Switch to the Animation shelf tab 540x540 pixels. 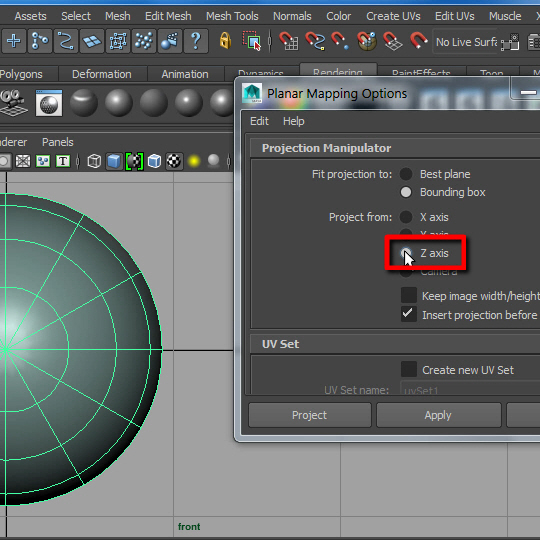pyautogui.click(x=185, y=74)
